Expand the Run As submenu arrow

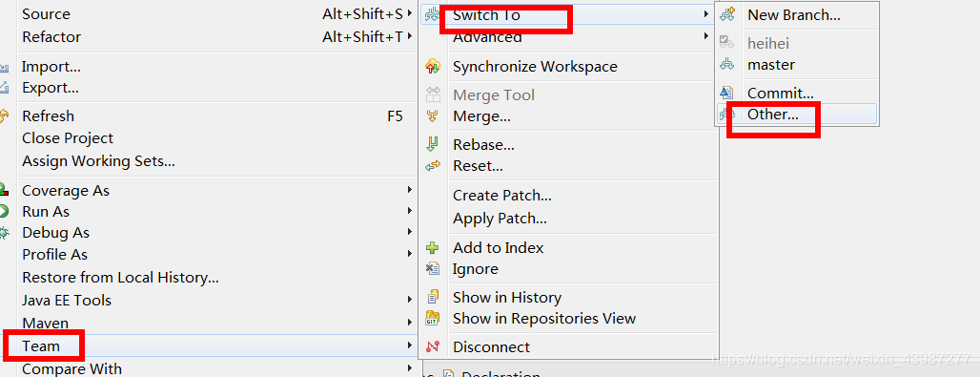point(409,210)
